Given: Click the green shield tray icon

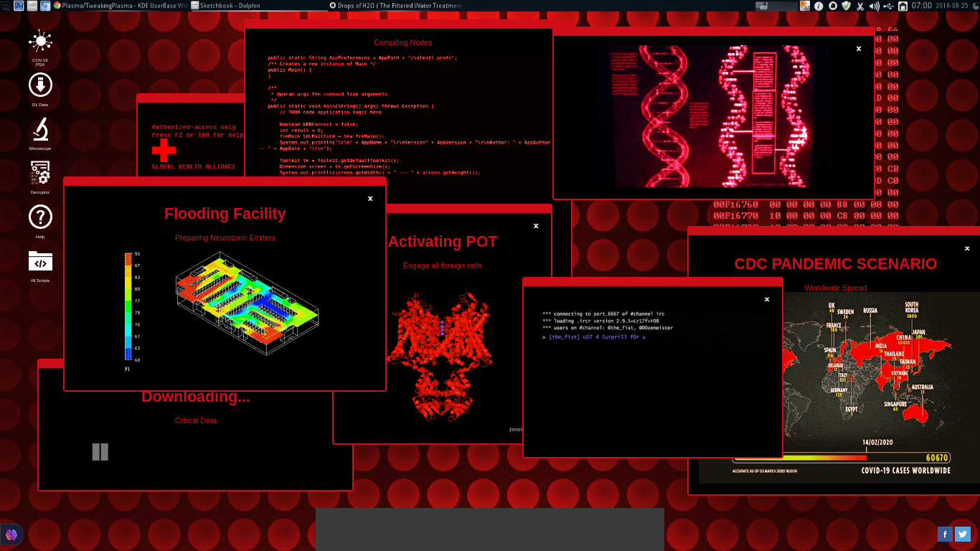Looking at the screenshot, I should click(847, 6).
